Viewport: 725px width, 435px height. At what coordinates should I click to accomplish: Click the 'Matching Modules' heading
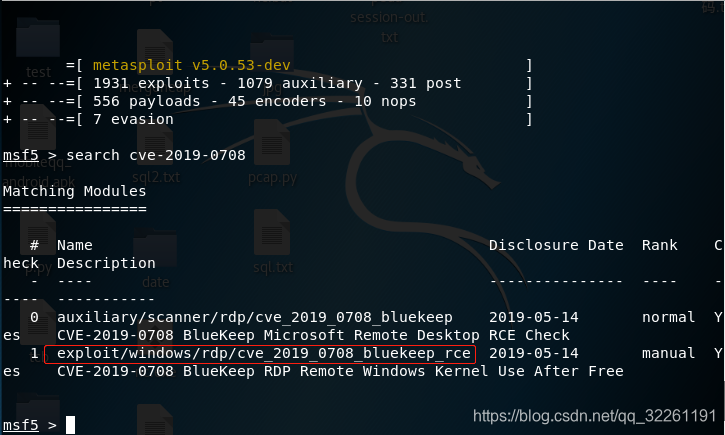click(74, 191)
